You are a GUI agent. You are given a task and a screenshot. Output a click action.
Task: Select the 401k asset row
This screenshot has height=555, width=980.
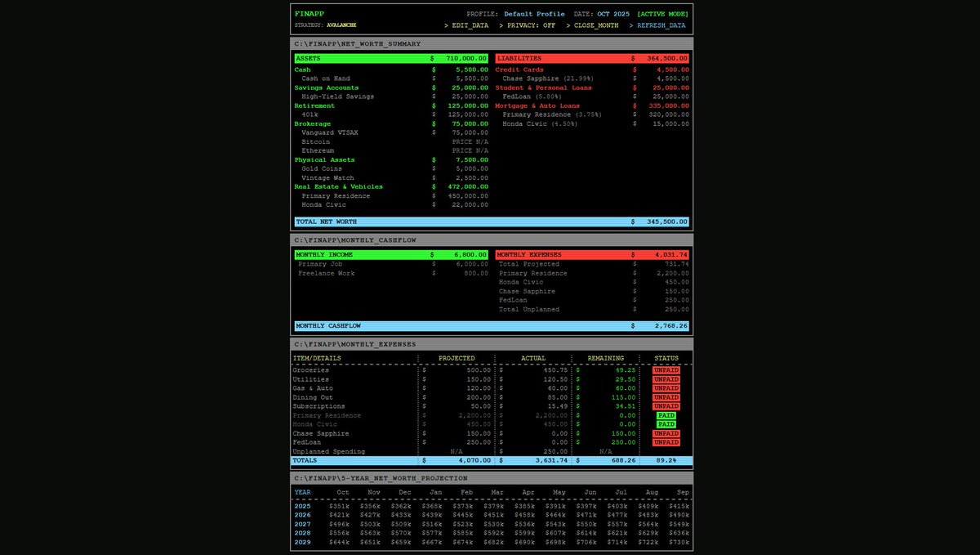coord(391,114)
